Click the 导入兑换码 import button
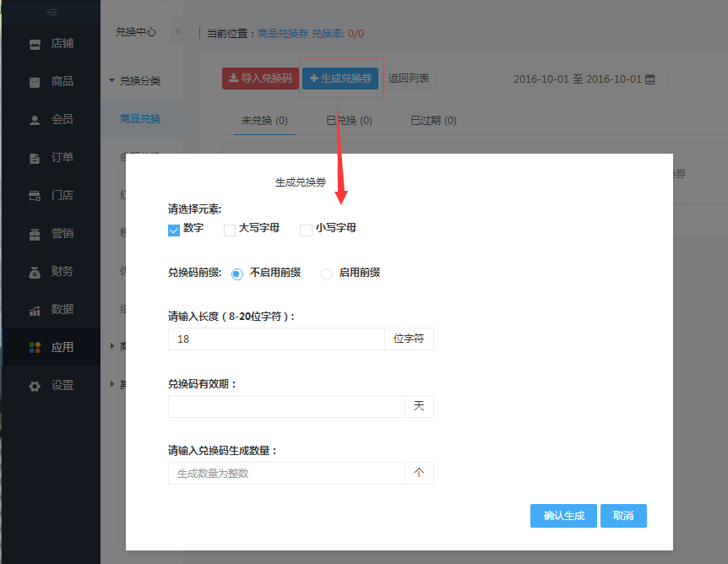Image resolution: width=728 pixels, height=564 pixels. click(260, 79)
